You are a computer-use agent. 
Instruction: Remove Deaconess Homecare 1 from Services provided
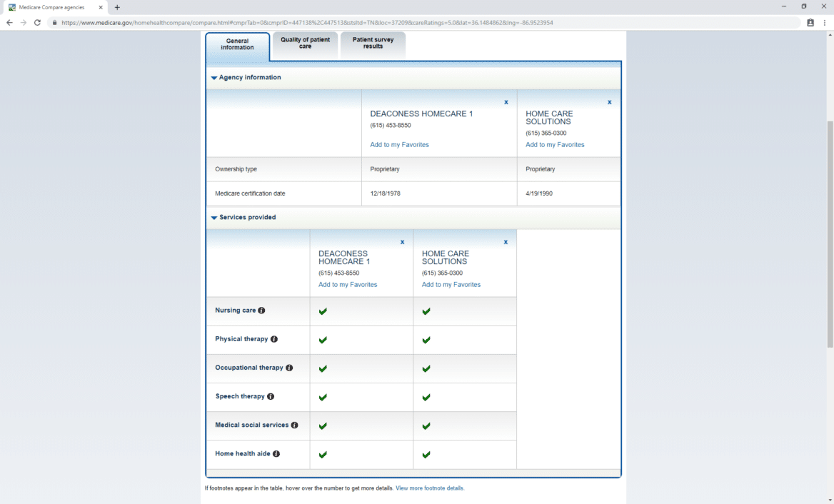coord(402,242)
